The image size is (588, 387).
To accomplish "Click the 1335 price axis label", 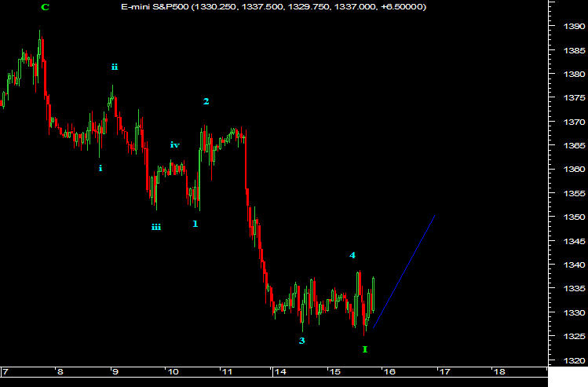I will point(574,289).
